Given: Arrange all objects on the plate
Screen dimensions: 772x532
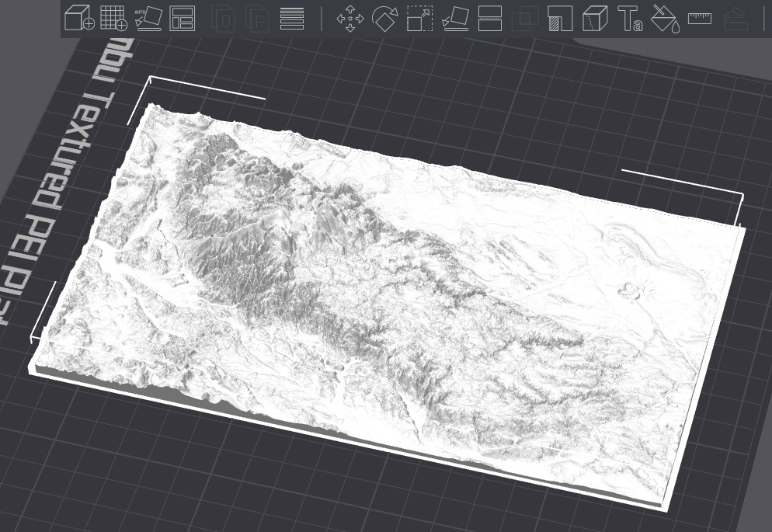Looking at the screenshot, I should [183, 18].
